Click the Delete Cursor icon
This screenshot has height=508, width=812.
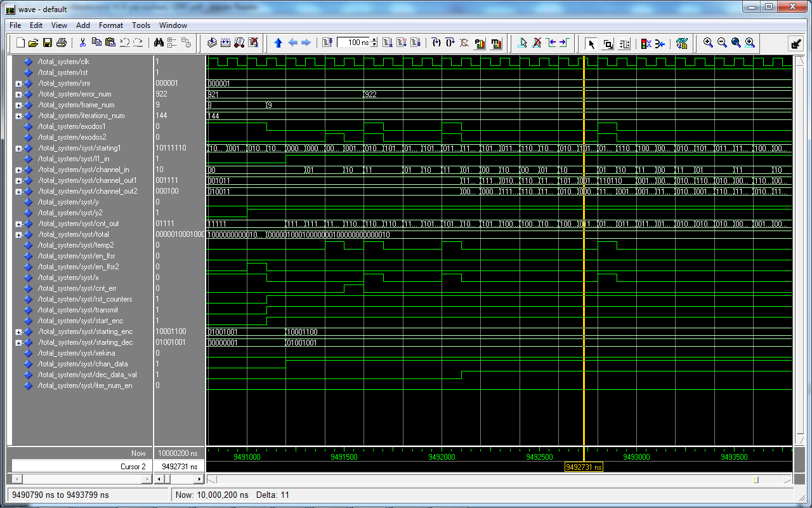tap(537, 43)
